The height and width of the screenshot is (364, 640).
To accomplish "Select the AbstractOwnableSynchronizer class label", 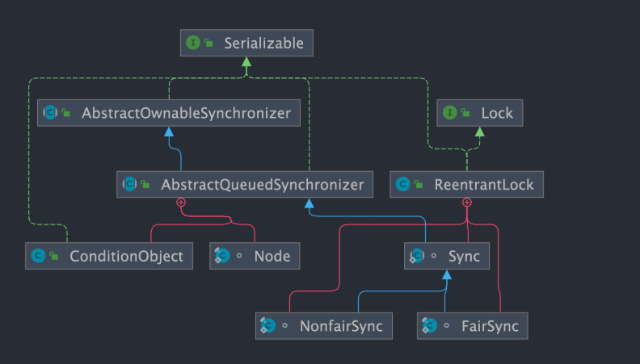I will point(185,113).
